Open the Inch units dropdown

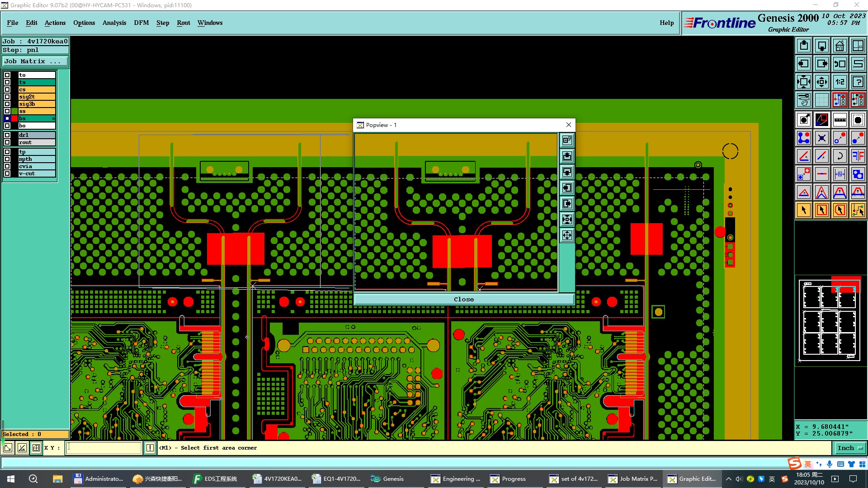coord(850,448)
